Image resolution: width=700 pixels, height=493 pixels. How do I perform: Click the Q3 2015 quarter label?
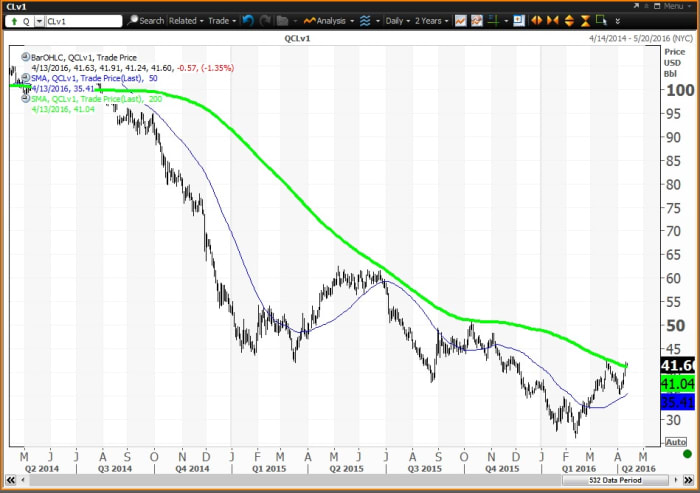424,468
